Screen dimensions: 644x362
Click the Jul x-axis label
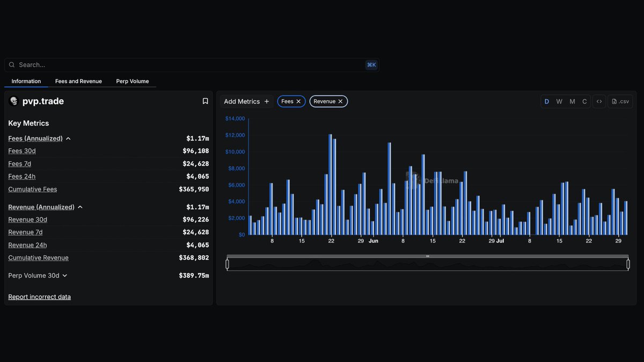click(x=500, y=241)
